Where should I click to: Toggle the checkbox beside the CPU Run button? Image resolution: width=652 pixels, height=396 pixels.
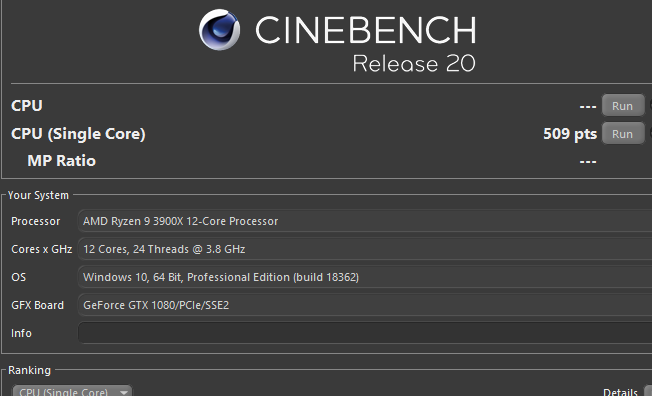tap(650, 106)
